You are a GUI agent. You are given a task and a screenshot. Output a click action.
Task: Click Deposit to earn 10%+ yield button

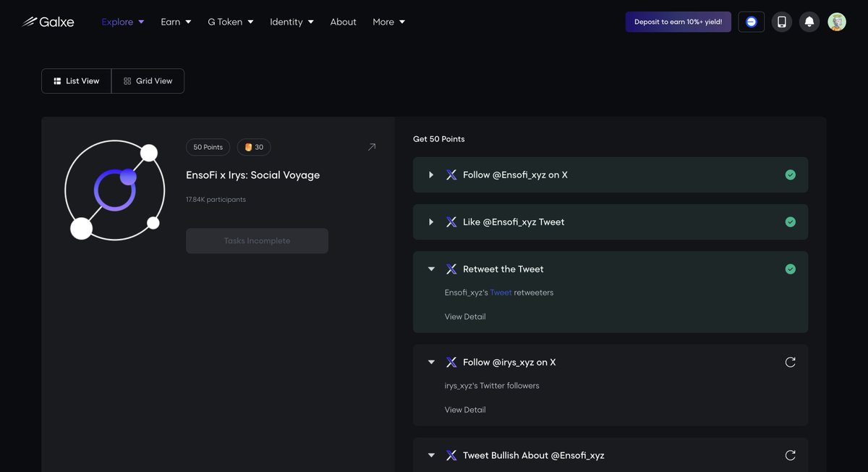[678, 22]
